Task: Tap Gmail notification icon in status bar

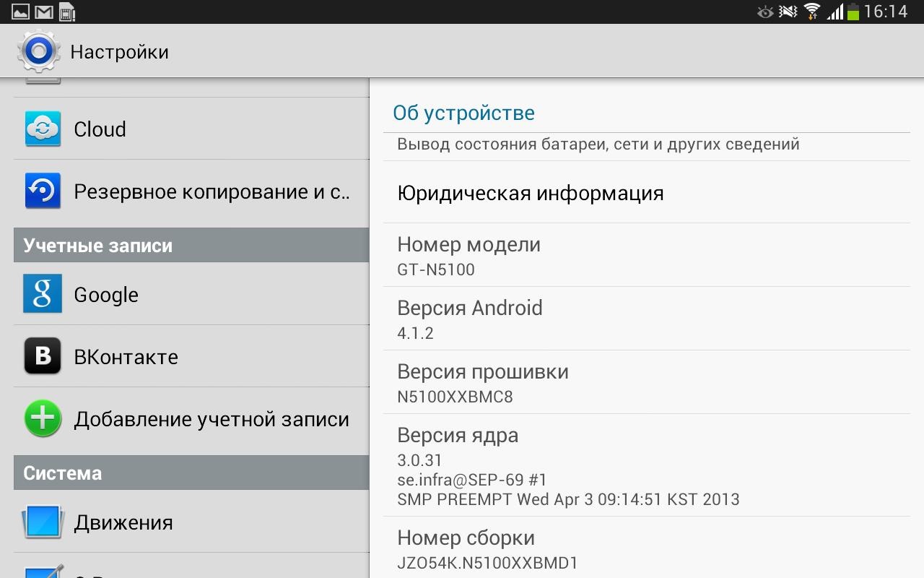Action: tap(44, 12)
